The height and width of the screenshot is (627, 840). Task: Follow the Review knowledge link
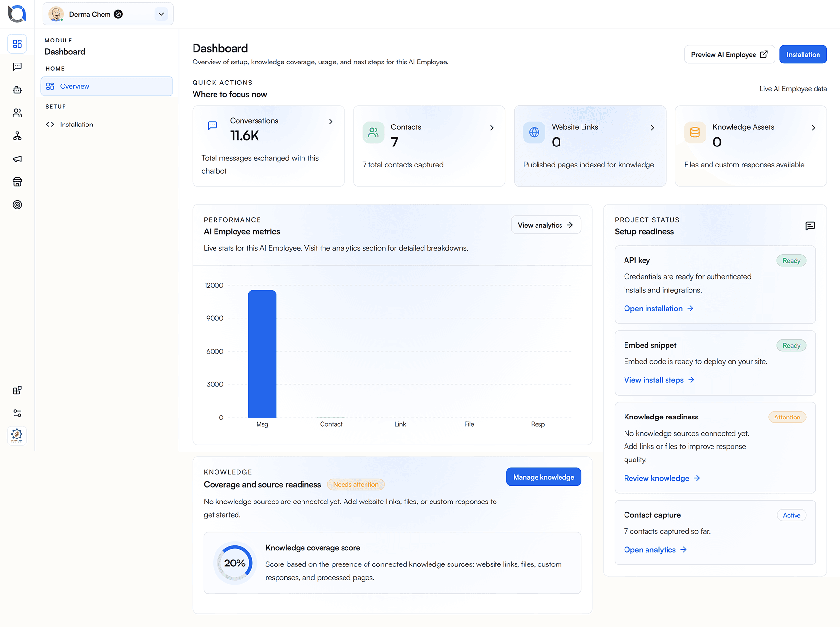(662, 478)
